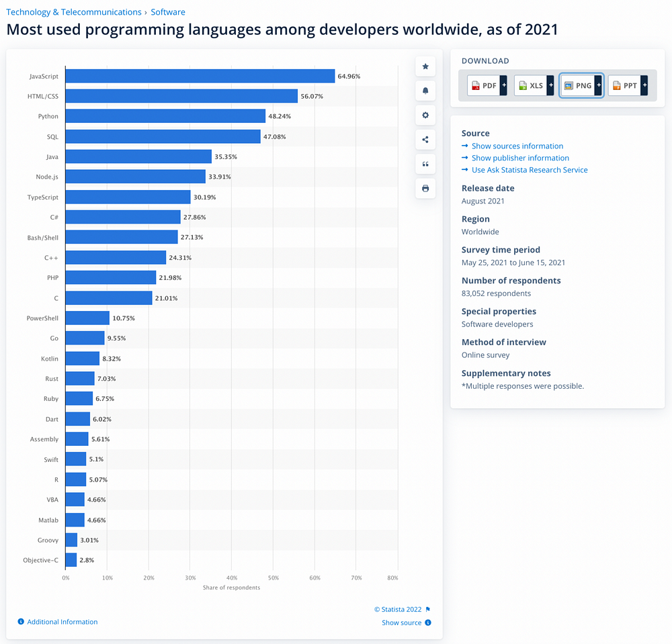This screenshot has width=672, height=644.
Task: Open the Software breadcrumb link
Action: [x=168, y=12]
